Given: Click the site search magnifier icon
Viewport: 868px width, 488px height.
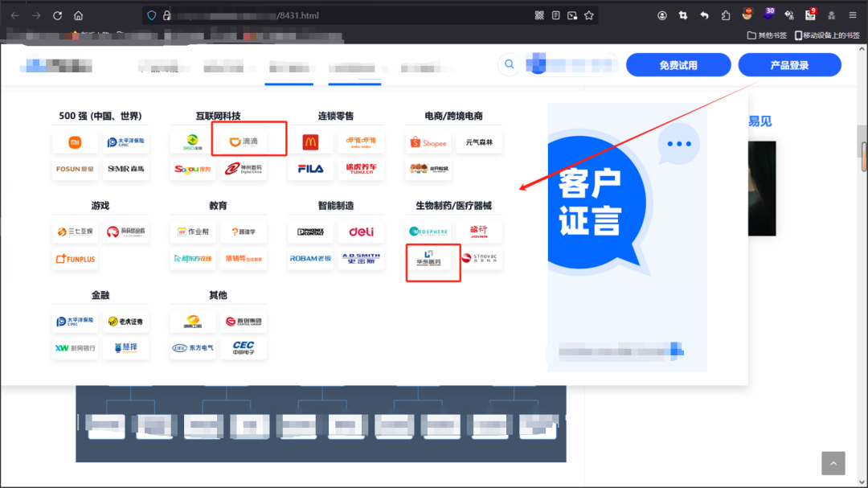Looking at the screenshot, I should (510, 65).
